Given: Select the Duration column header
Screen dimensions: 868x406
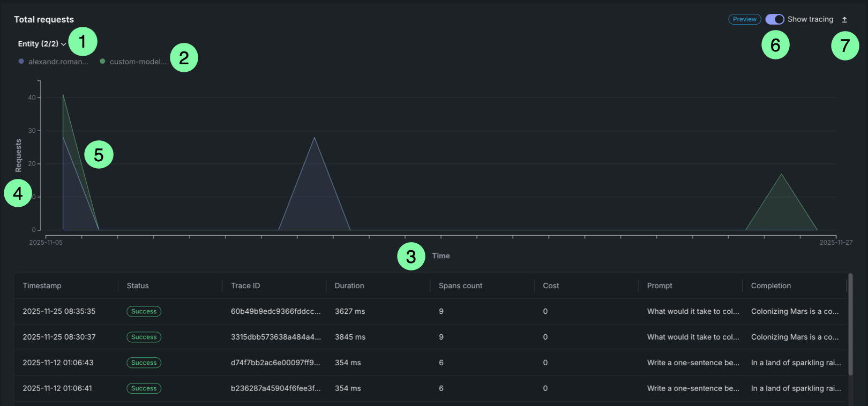Looking at the screenshot, I should [349, 286].
